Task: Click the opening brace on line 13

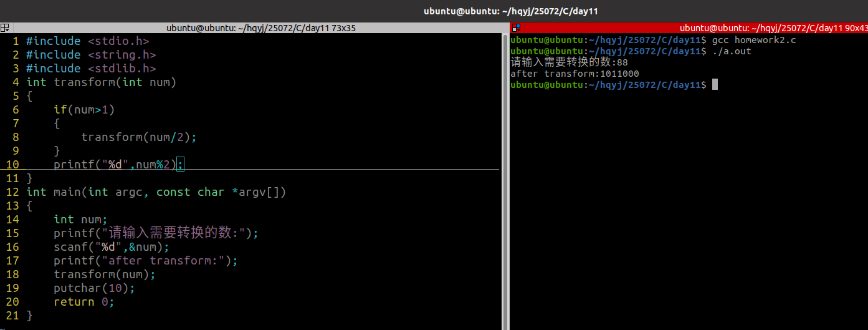Action: pos(29,206)
